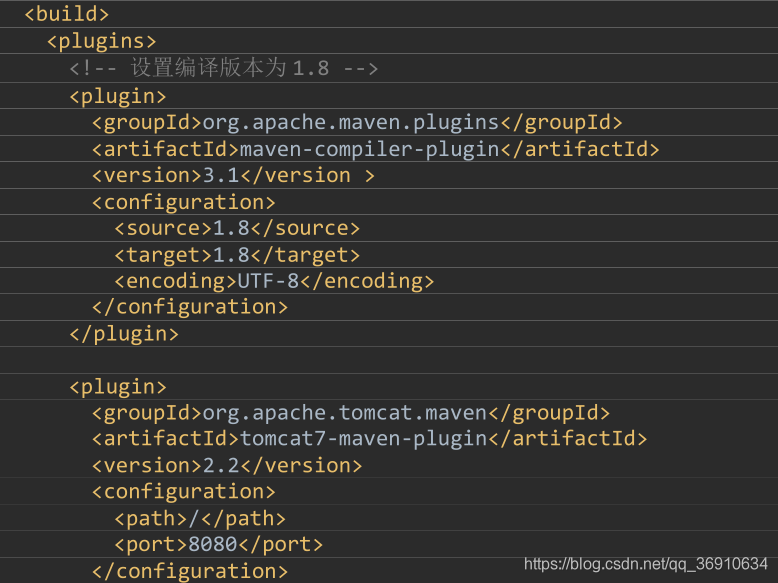Click the artifactId maven-compiler-plugin line
Image resolution: width=778 pixels, height=583 pixels.
pyautogui.click(x=376, y=149)
